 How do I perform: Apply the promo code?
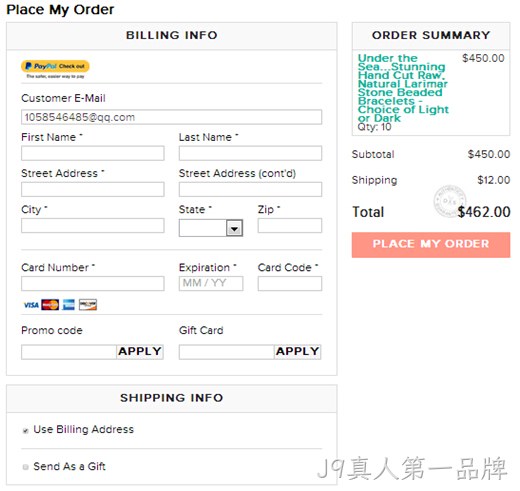(140, 352)
